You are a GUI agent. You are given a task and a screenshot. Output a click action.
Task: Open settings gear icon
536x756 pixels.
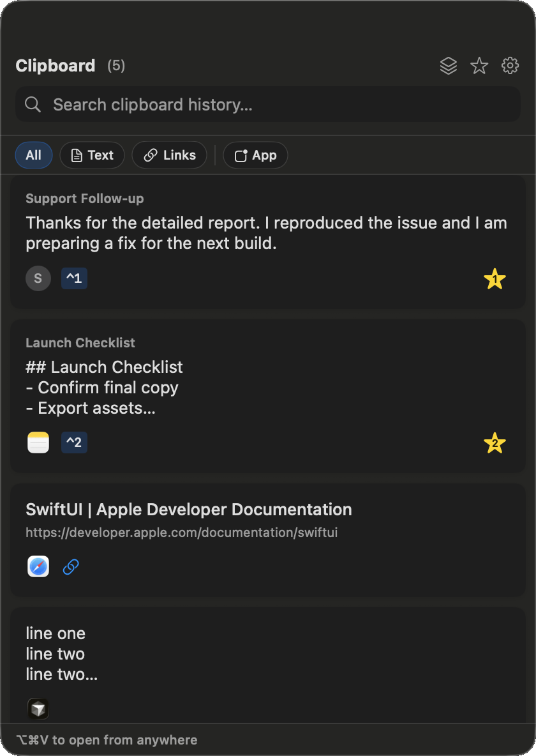pyautogui.click(x=510, y=66)
